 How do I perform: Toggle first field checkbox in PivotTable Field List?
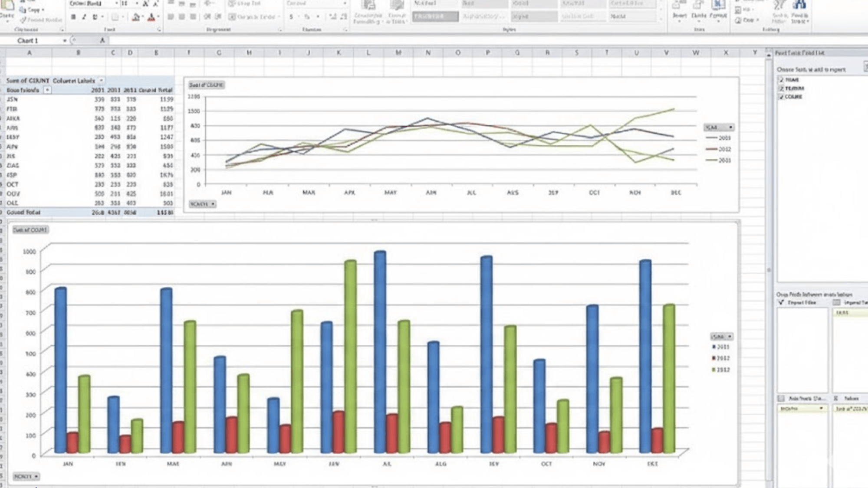pos(781,80)
